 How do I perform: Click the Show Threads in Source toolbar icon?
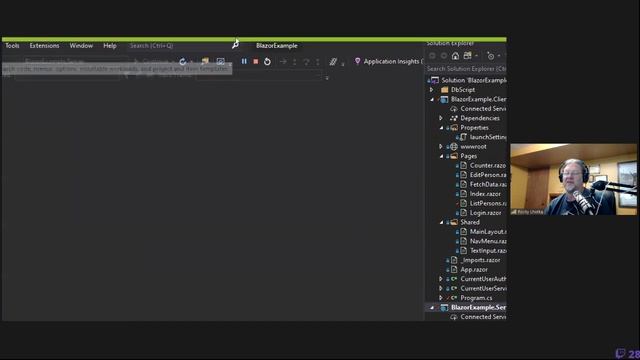(x=333, y=61)
